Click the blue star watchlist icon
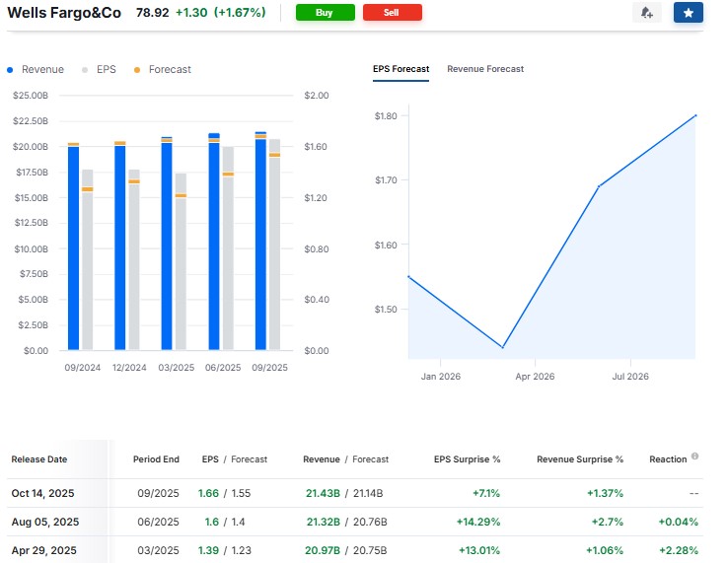Screen dimensions: 728x563 (689, 13)
